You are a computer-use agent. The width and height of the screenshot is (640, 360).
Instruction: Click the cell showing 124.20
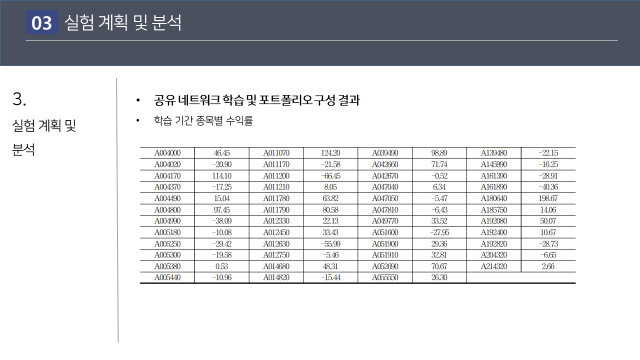[330, 153]
